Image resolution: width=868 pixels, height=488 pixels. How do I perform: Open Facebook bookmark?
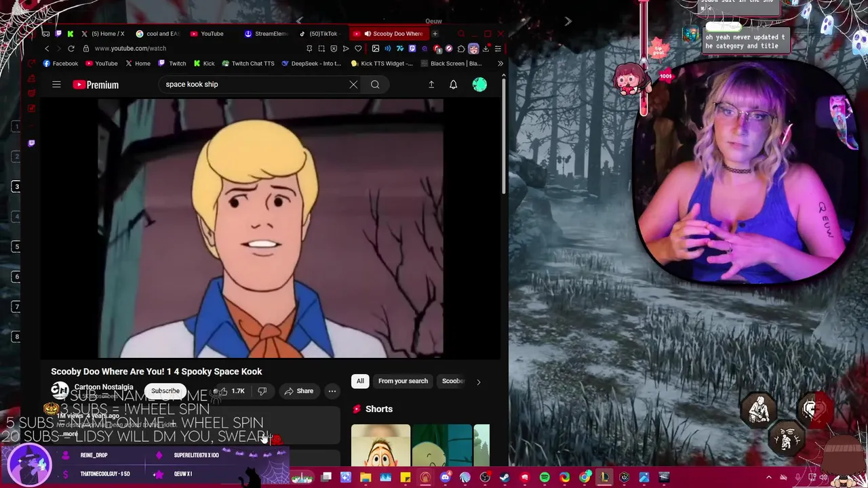[60, 64]
